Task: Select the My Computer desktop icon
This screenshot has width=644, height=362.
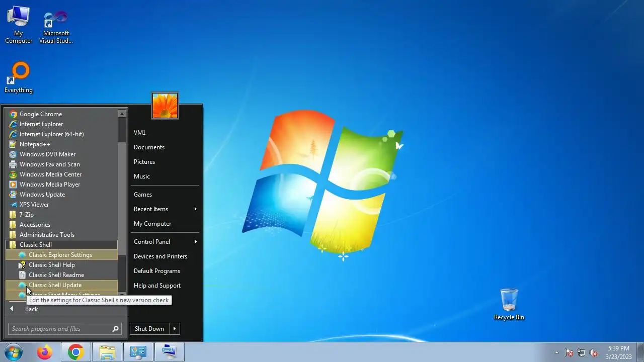Action: [x=19, y=25]
